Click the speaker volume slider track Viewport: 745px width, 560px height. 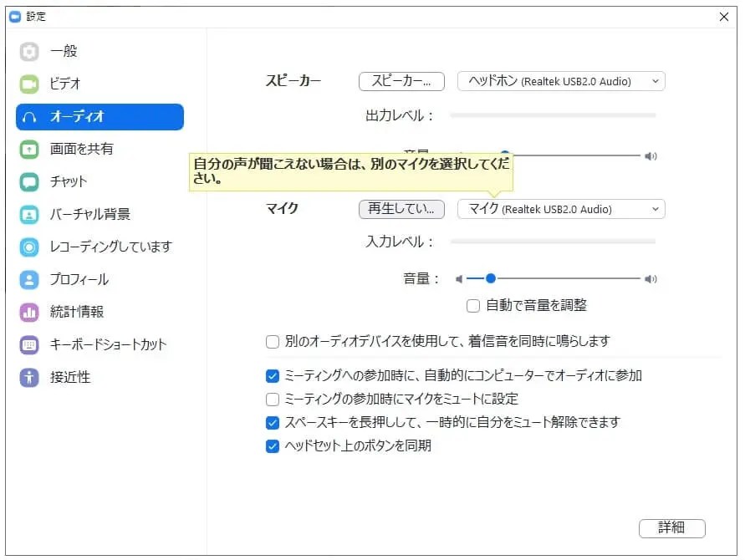(x=575, y=155)
